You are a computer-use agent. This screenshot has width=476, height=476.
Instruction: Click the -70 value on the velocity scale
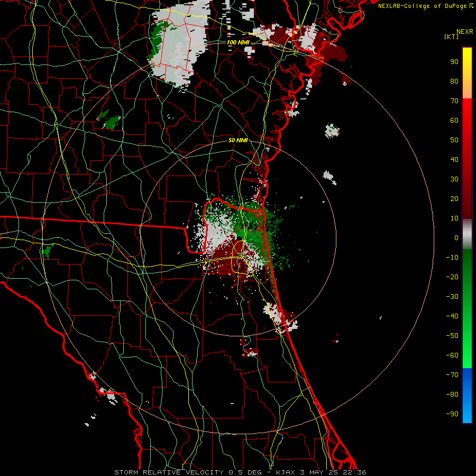click(x=452, y=375)
